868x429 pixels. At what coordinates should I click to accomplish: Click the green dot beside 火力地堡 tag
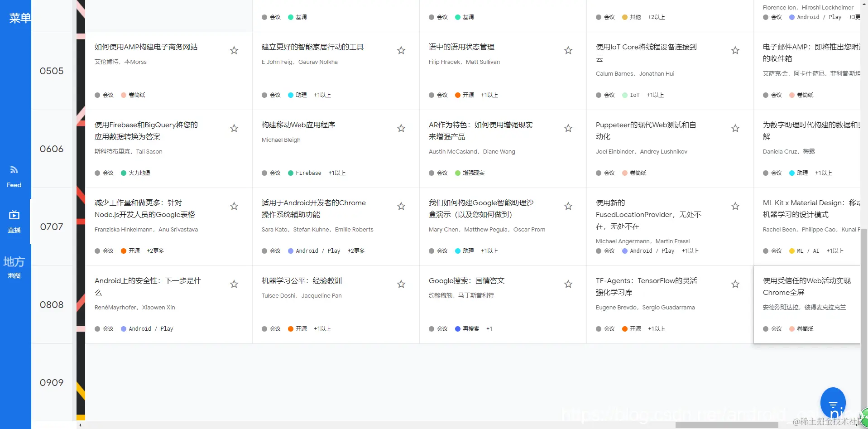click(x=123, y=173)
